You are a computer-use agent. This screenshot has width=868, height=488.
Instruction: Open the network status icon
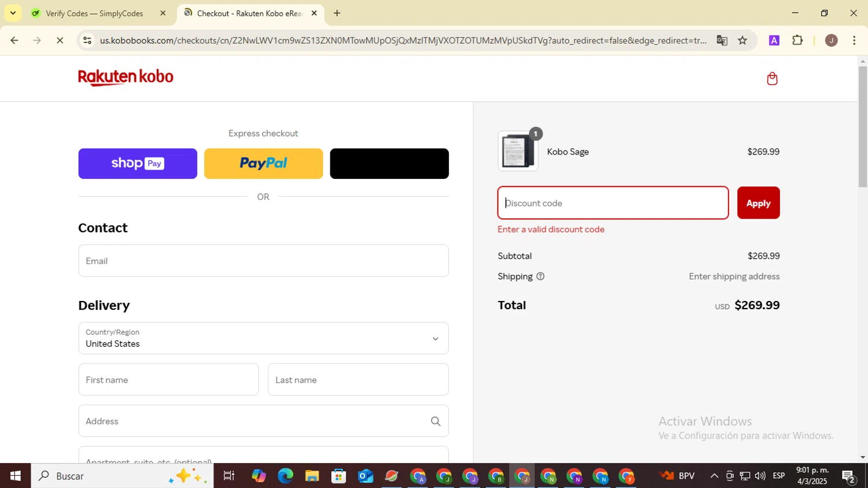(745, 476)
